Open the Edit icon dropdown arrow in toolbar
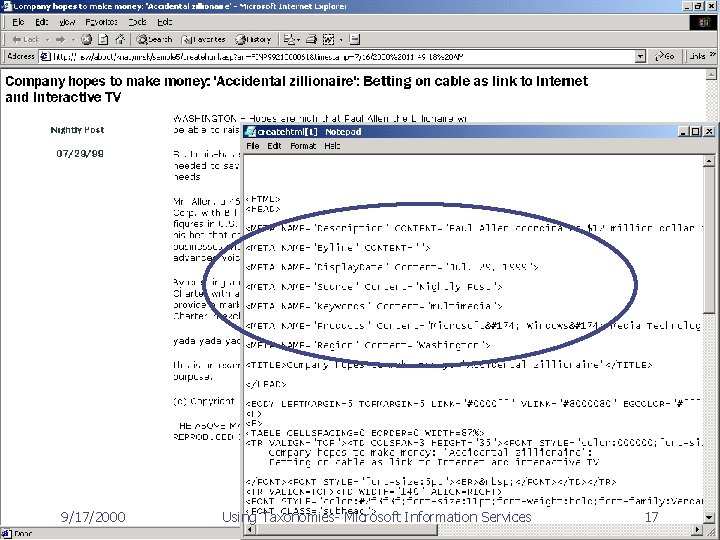This screenshot has width=720, height=540. pyautogui.click(x=341, y=39)
